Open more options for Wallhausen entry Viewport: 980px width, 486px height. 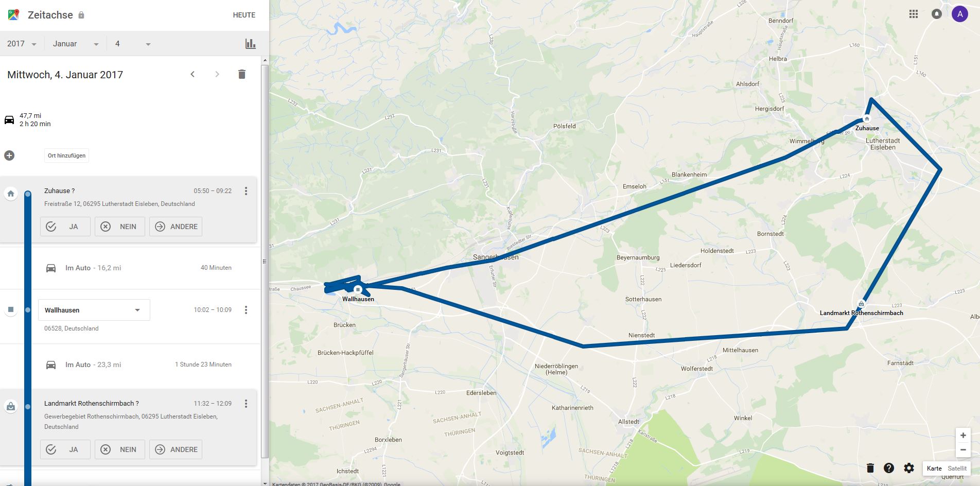click(x=246, y=310)
